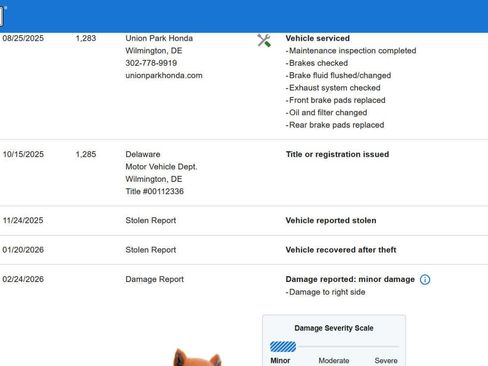Open the unionparkhonda.com link
Image resolution: width=488 pixels, height=366 pixels.
164,75
